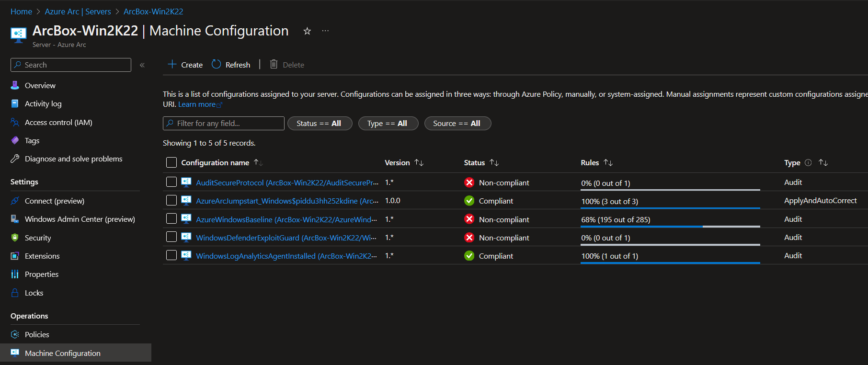Check the AzureArcJumpstart_Windows row checkbox

171,200
